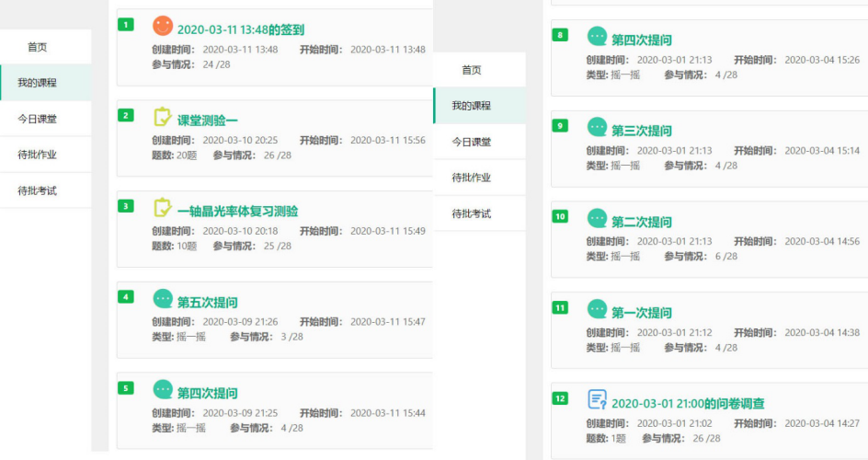Open the 一轴晶光率体复习测验 title link
The image size is (868, 460).
237,212
